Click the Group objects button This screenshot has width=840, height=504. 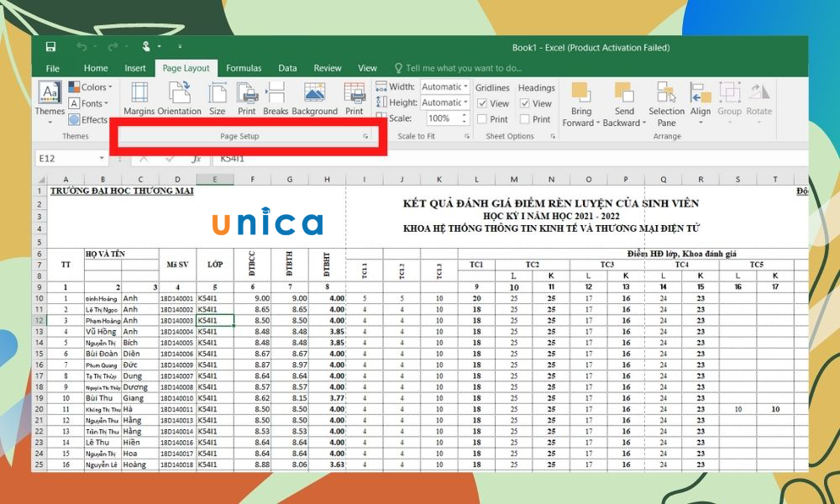(729, 104)
